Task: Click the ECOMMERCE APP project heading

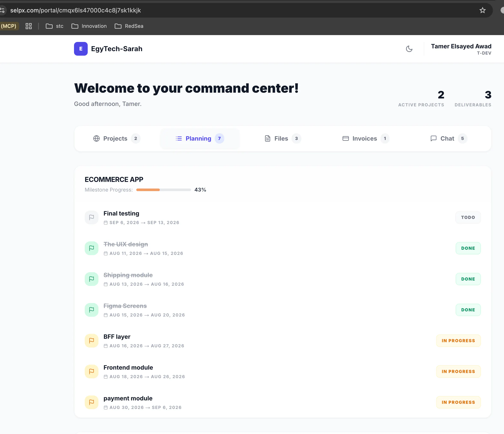Action: coord(114,180)
